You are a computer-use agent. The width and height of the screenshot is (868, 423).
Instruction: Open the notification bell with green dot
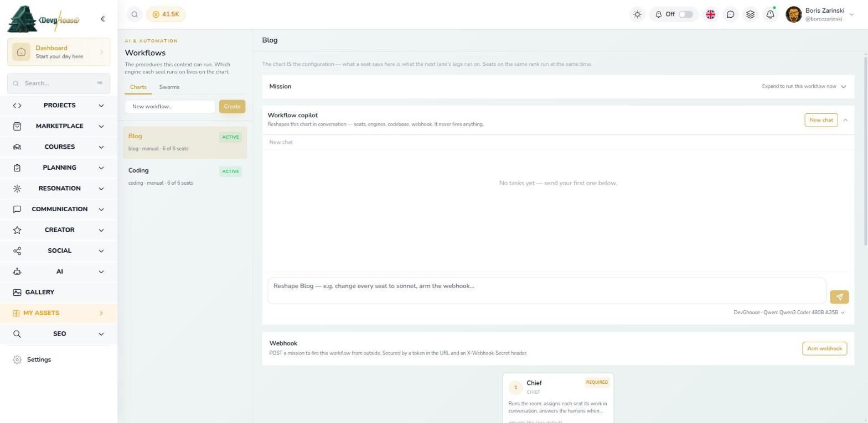coord(770,14)
